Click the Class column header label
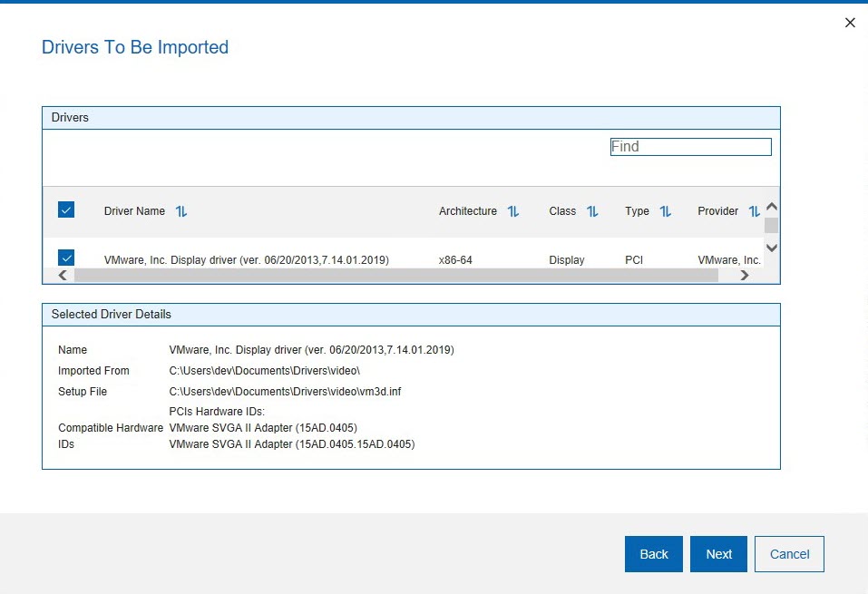 coord(562,211)
